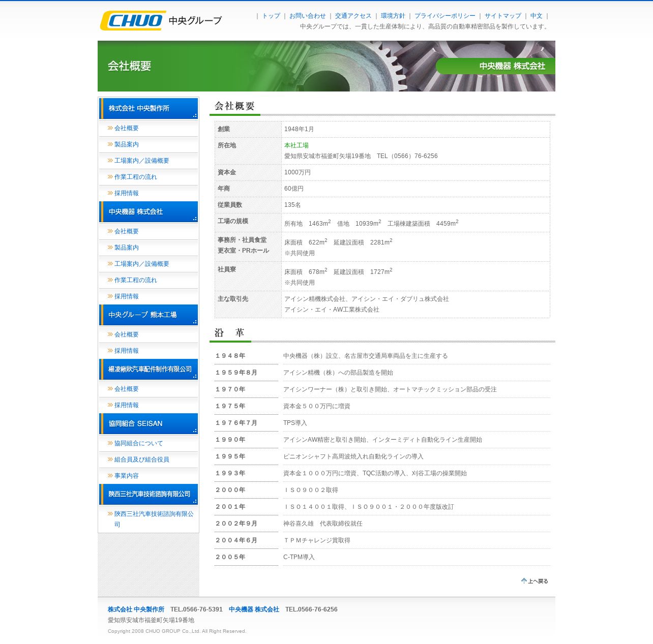Viewport: 653px width, 644px height.
Task: Open 事業内容 link
Action: [x=126, y=476]
